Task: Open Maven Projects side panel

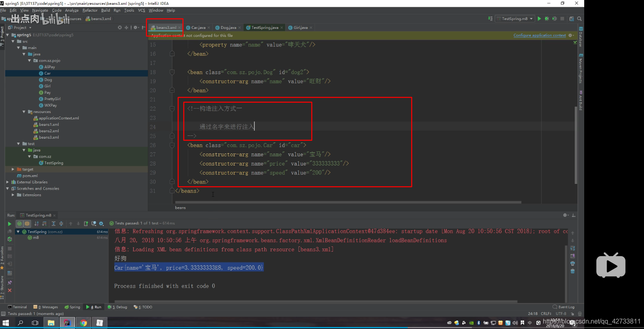Action: (x=581, y=68)
